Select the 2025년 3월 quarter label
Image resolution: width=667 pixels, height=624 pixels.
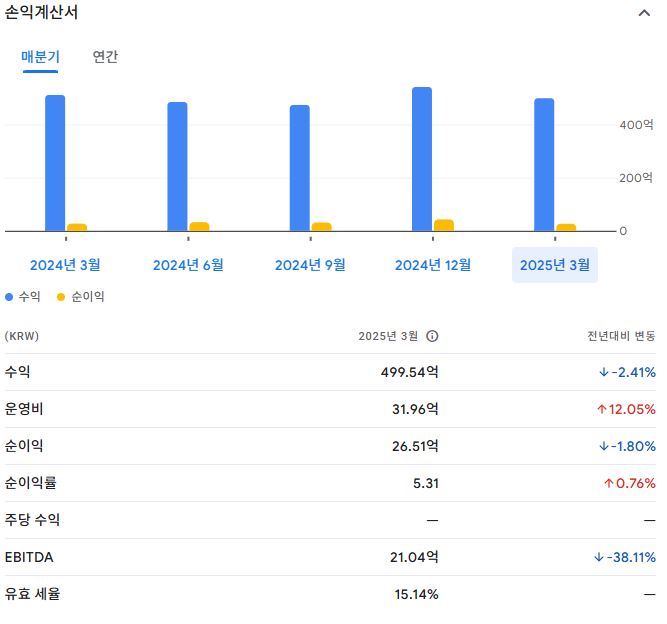coord(555,265)
